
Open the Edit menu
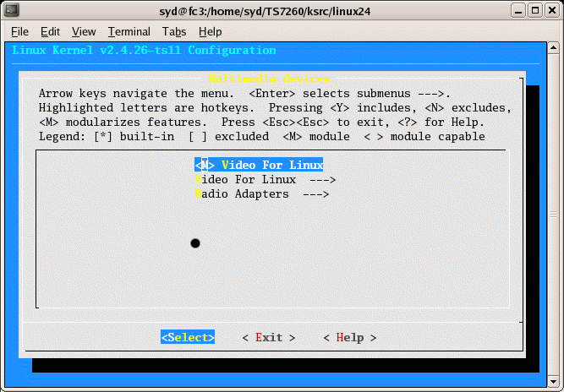(x=50, y=32)
